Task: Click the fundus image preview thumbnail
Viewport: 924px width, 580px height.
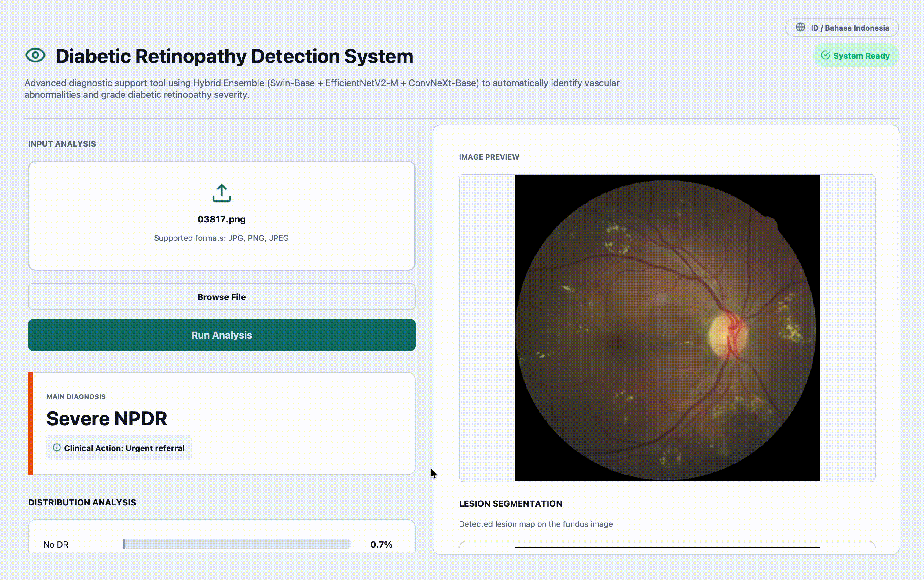Action: [x=667, y=327]
